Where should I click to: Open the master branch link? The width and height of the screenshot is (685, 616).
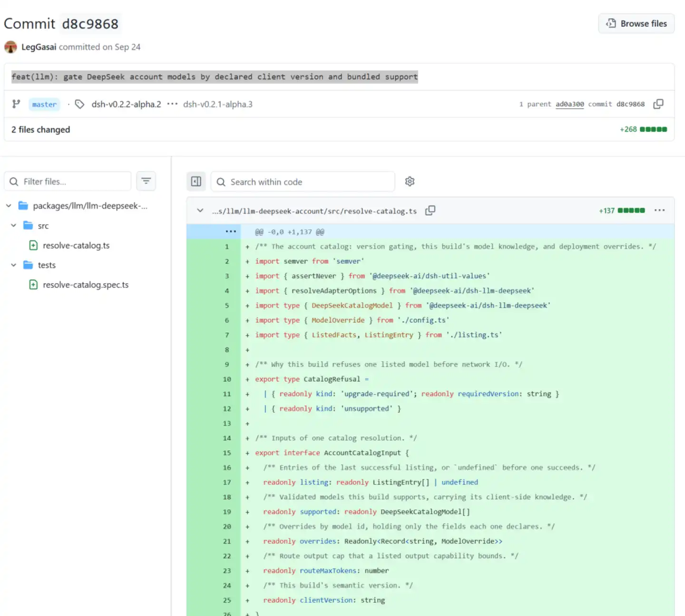pyautogui.click(x=44, y=104)
